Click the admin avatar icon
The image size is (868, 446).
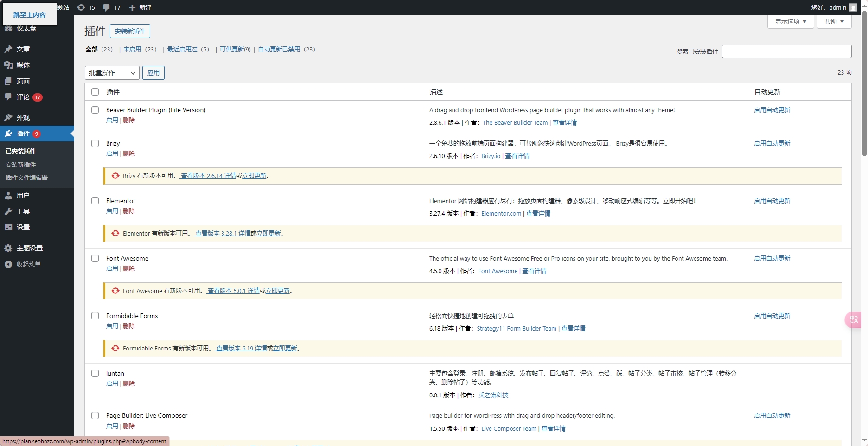pos(853,7)
